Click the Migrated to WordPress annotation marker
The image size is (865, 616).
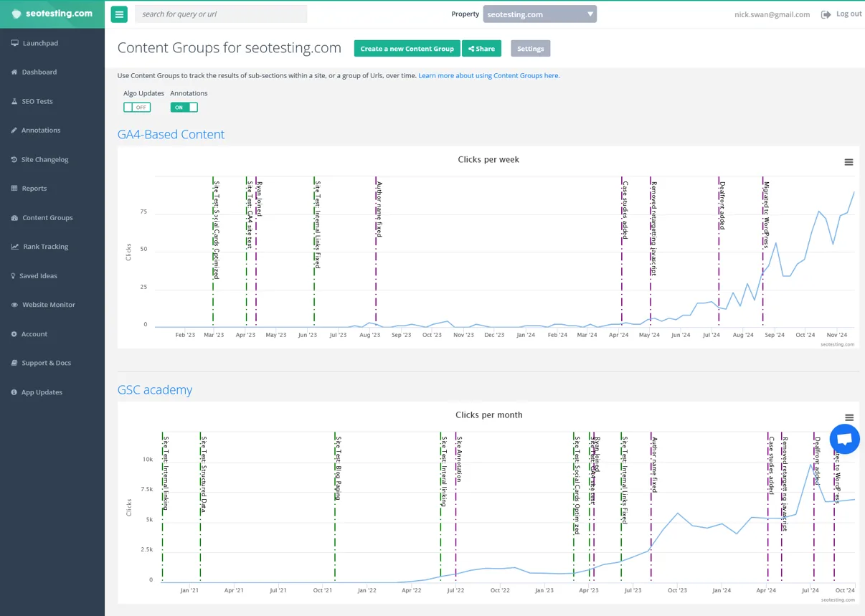[765, 215]
